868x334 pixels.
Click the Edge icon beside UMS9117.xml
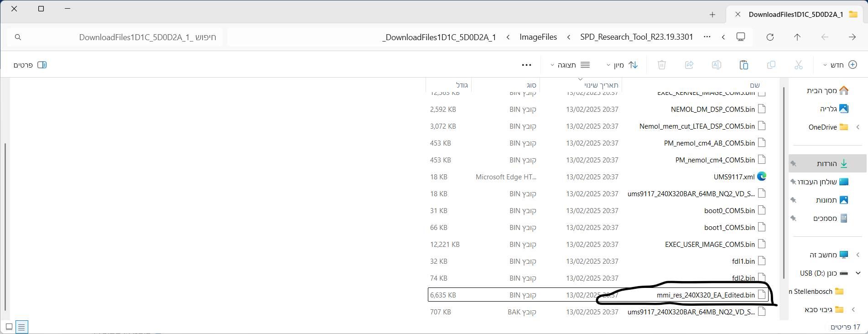click(x=762, y=176)
